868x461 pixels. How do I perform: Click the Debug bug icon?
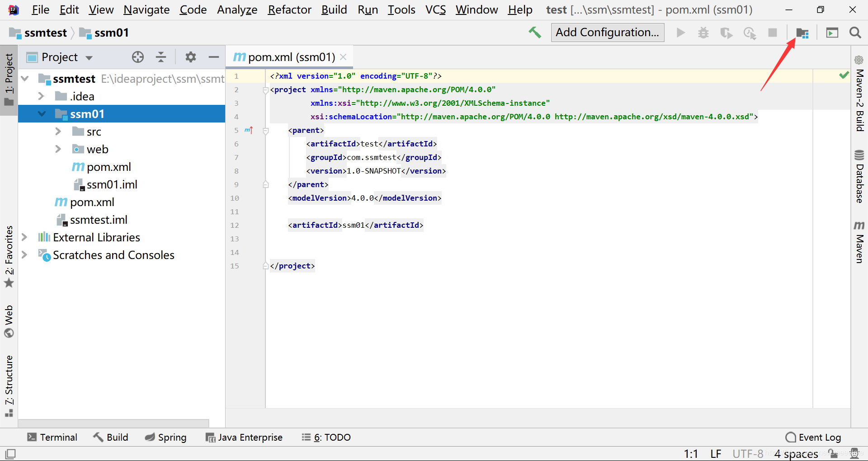tap(703, 33)
